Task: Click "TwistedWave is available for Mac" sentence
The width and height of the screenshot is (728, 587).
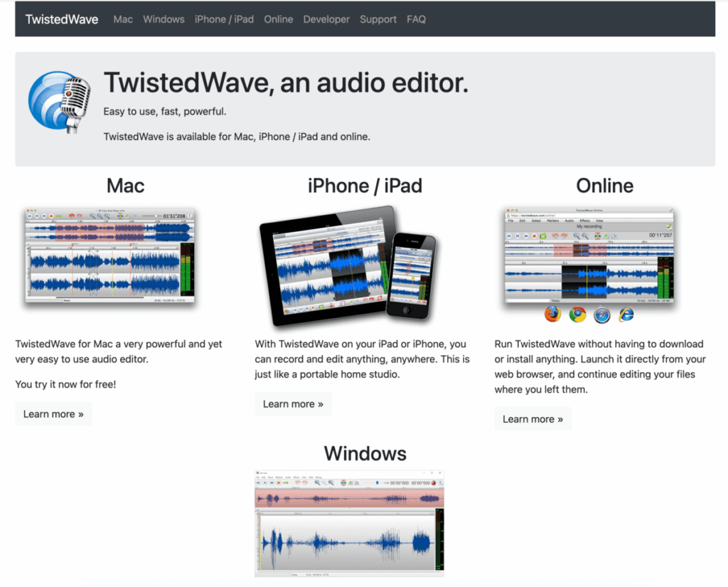Action: pyautogui.click(x=237, y=137)
